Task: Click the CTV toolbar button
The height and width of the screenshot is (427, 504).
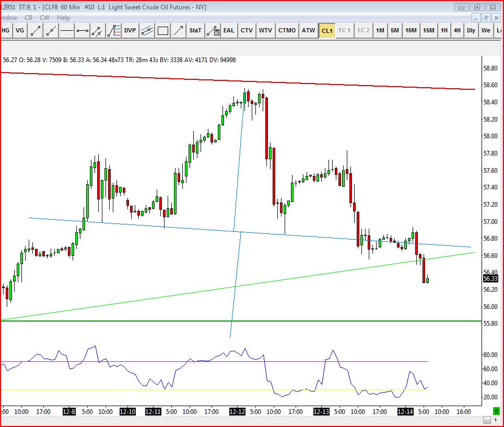Action: coord(247,30)
